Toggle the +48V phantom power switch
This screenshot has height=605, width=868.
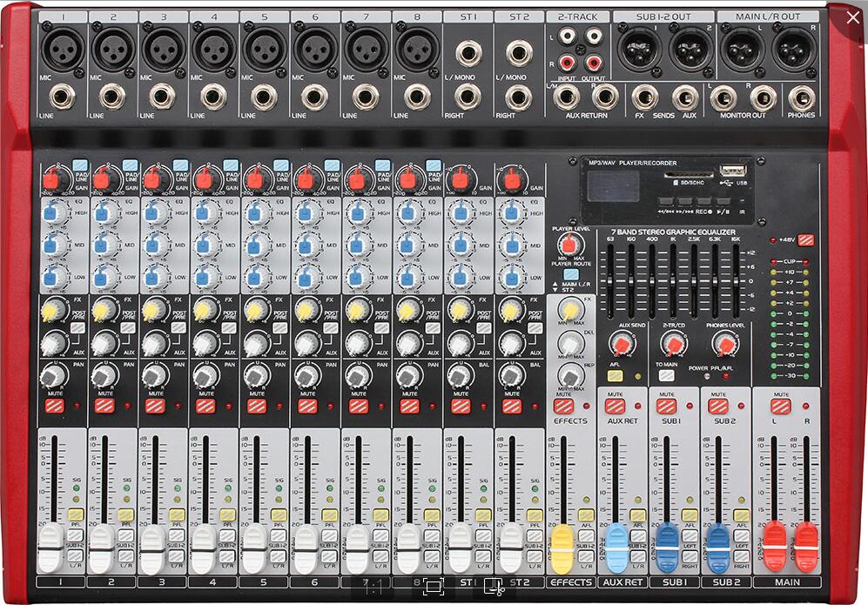[805, 240]
